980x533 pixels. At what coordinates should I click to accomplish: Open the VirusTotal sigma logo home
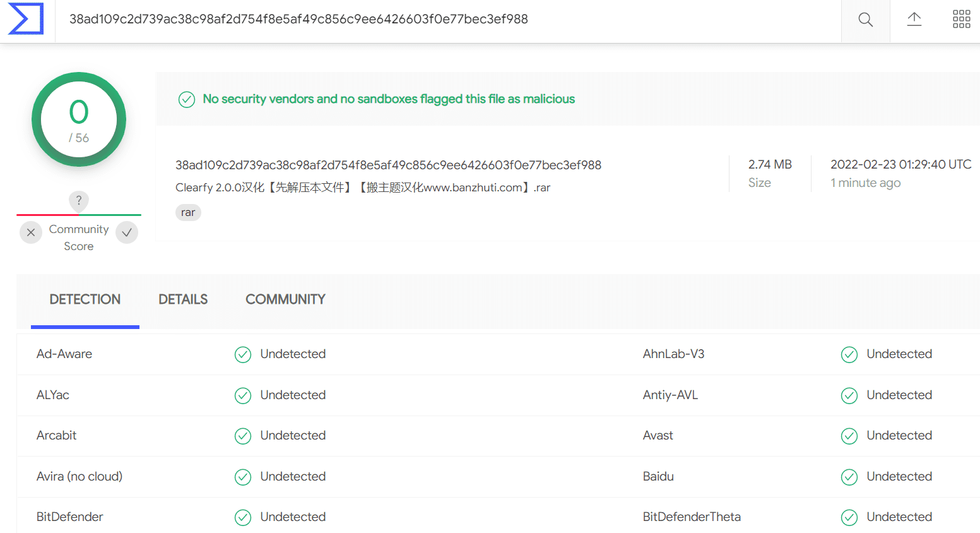pos(26,19)
